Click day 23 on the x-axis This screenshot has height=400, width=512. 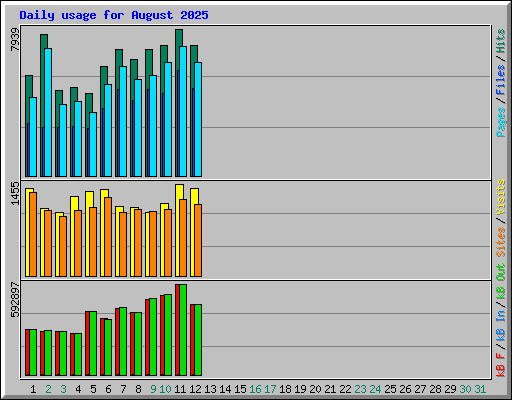[x=360, y=389]
